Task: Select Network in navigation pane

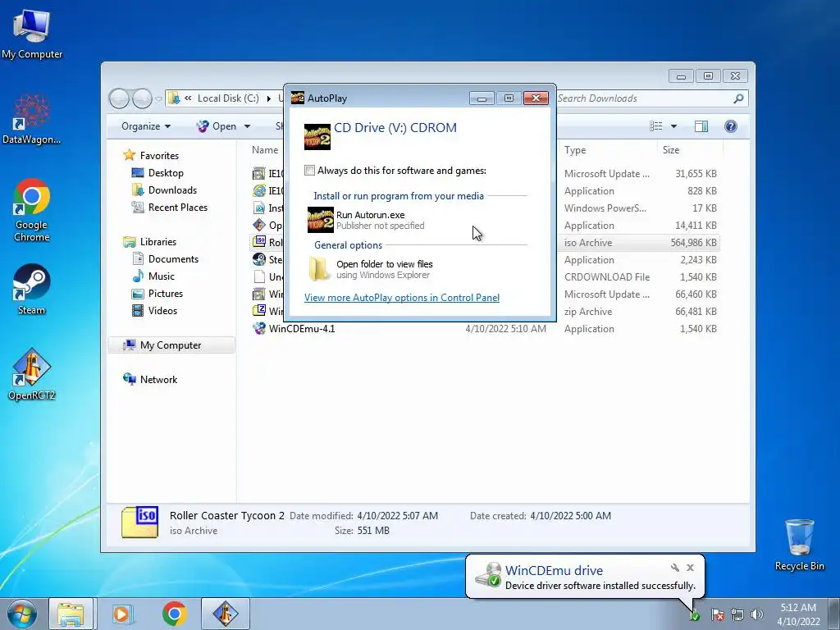Action: (x=158, y=379)
